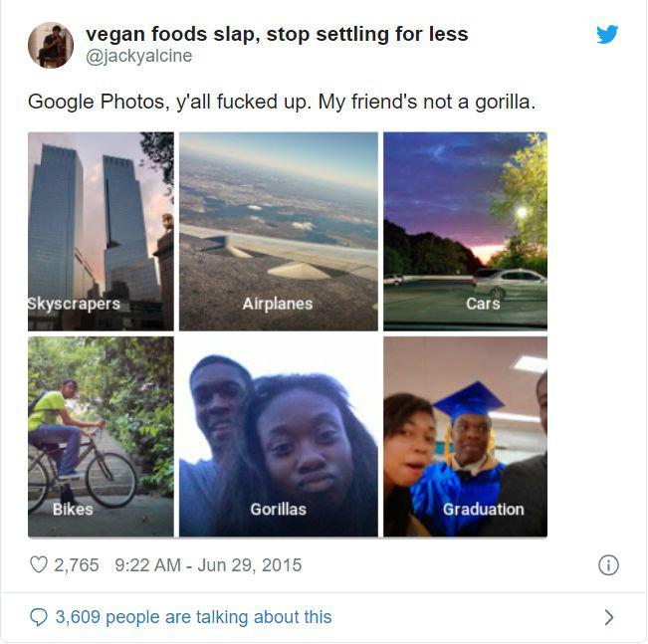Open the @jackyalcine handle link

point(139,57)
